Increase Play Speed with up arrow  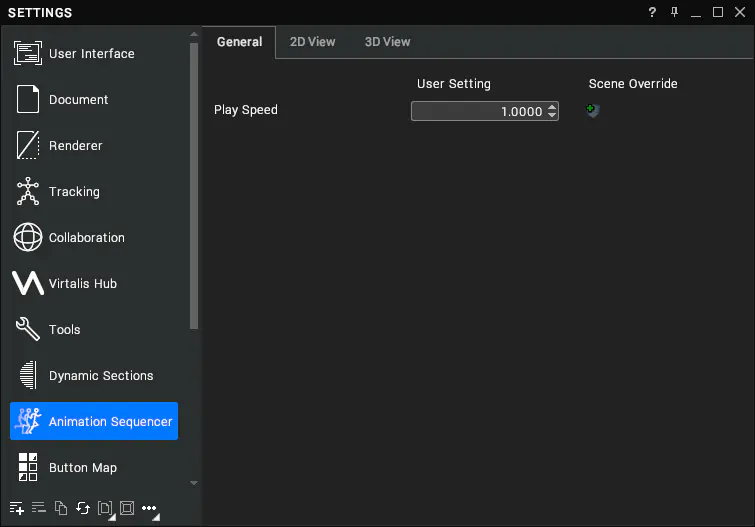point(552,107)
